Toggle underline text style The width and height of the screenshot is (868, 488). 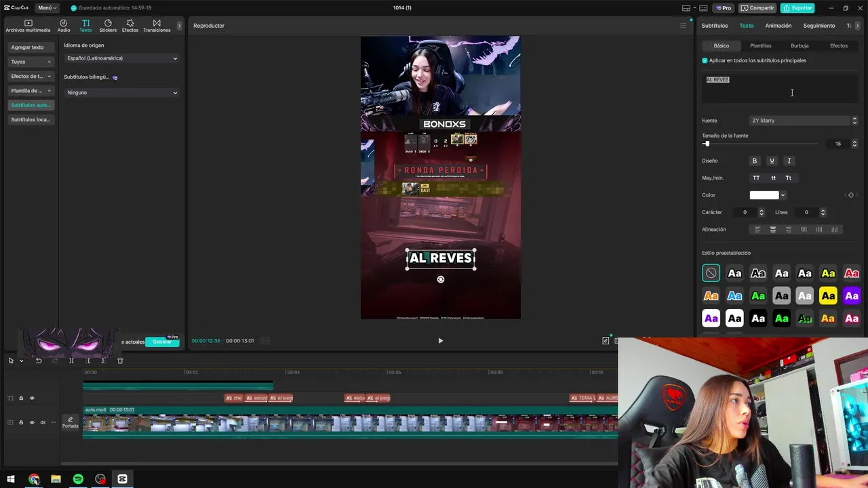point(772,161)
